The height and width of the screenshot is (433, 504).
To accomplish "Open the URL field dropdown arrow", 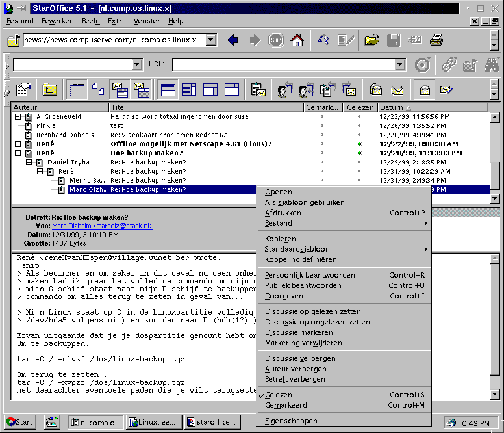I will pos(399,64).
